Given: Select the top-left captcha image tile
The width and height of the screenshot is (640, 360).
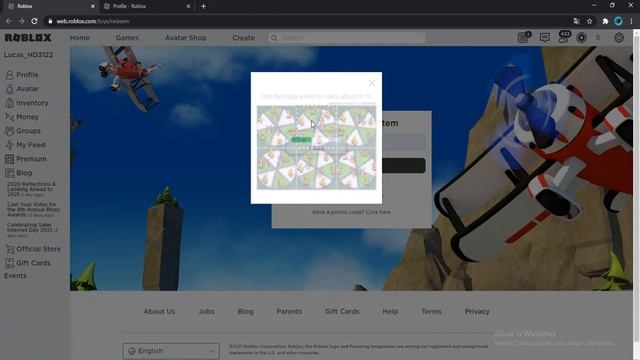Looking at the screenshot, I should pyautogui.click(x=276, y=127).
